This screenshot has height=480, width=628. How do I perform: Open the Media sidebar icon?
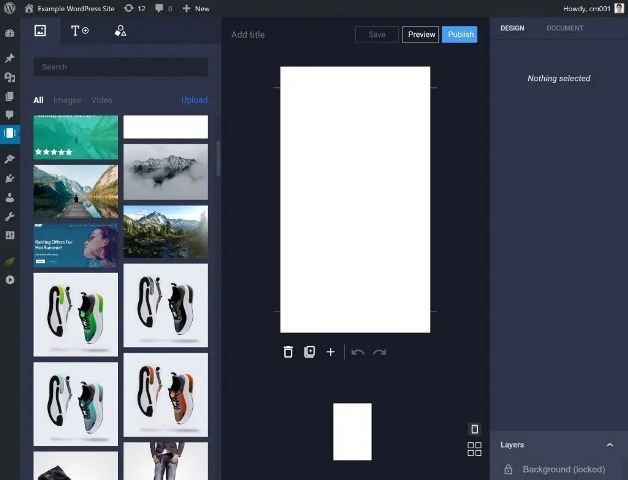tap(10, 77)
